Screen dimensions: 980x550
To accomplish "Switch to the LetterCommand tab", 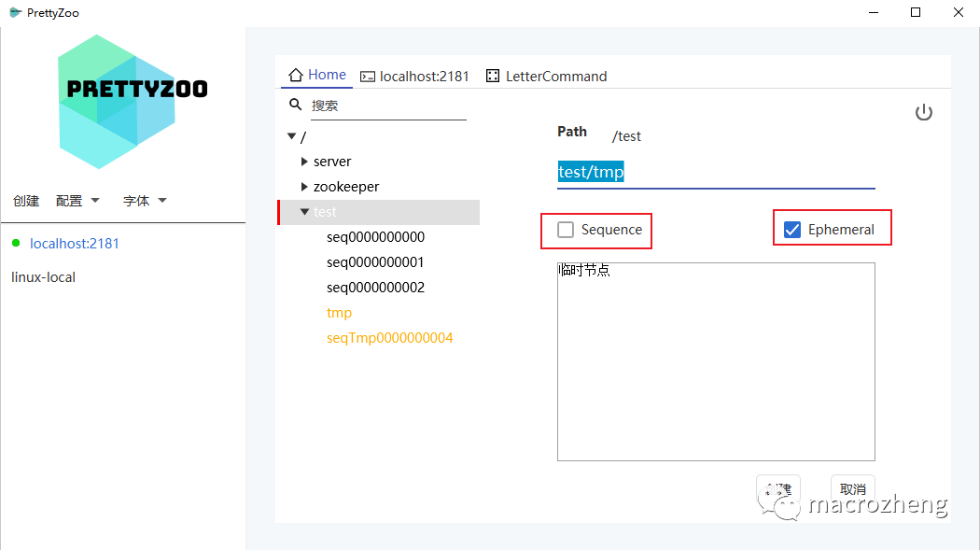I will [555, 77].
